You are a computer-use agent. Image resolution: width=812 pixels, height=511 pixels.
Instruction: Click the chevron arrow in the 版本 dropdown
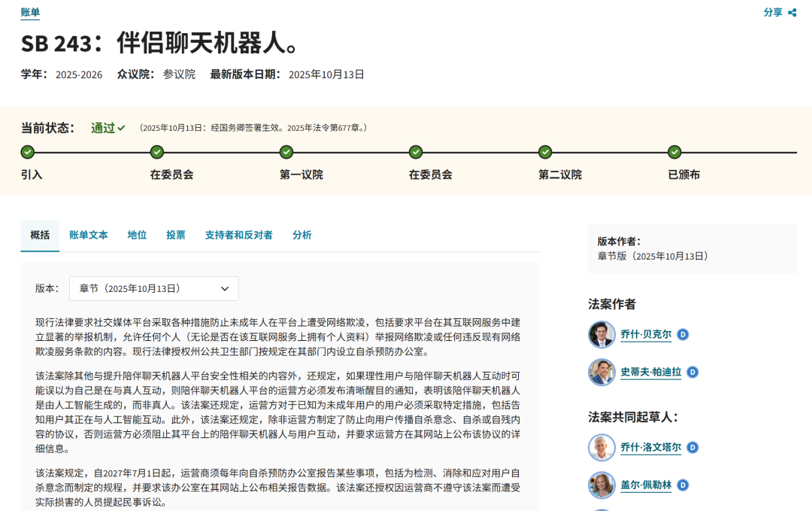225,289
